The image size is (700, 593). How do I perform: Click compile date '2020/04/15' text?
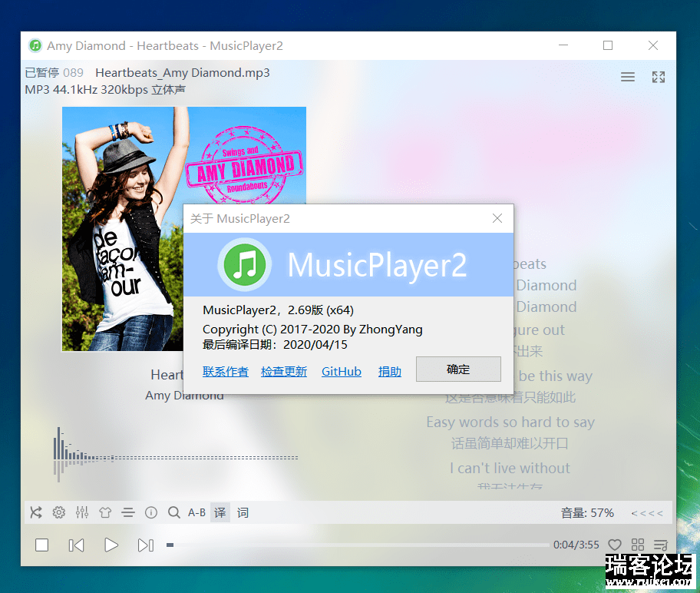(x=315, y=345)
